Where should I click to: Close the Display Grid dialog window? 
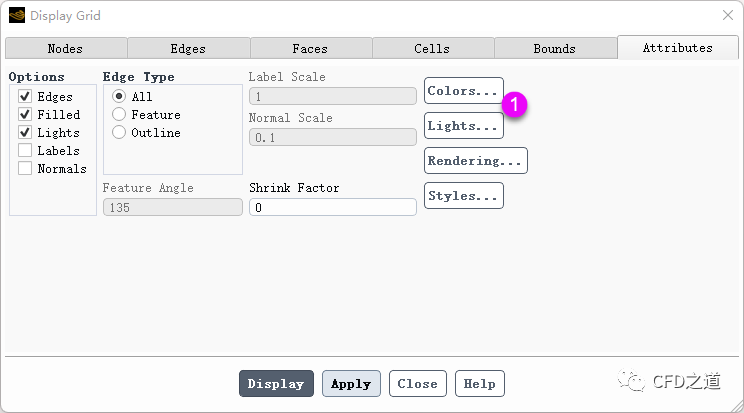click(727, 16)
